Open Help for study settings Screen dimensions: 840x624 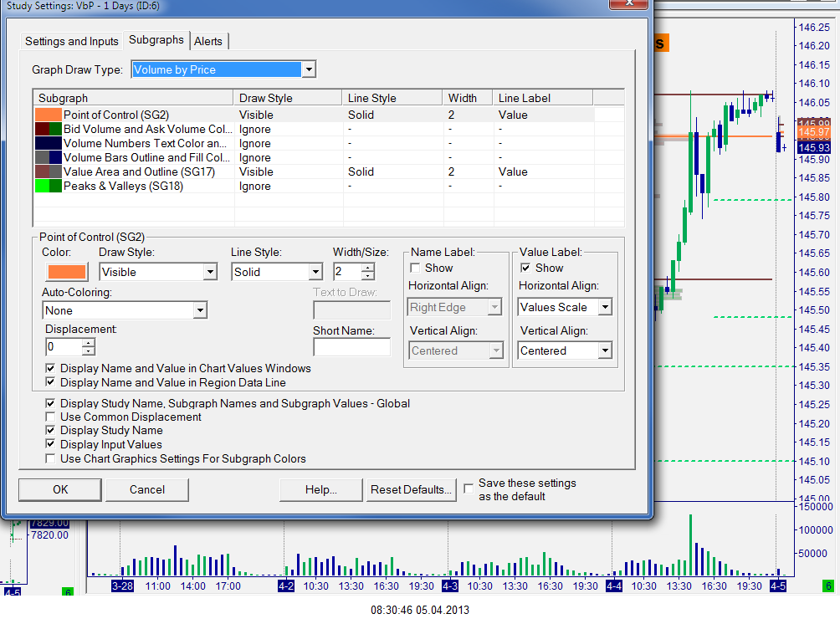coord(320,489)
